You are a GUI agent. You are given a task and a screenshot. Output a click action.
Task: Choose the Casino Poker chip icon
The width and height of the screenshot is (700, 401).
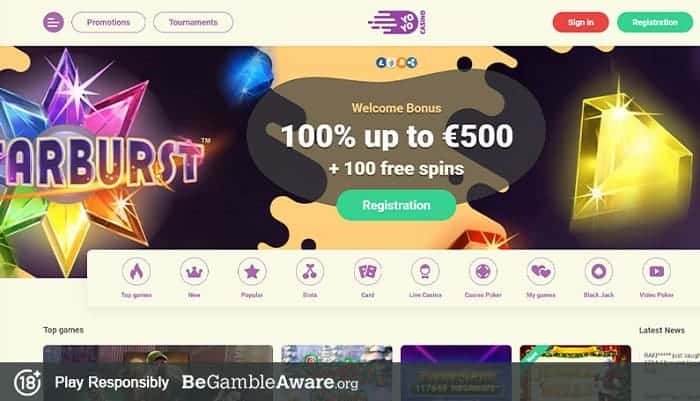483,272
